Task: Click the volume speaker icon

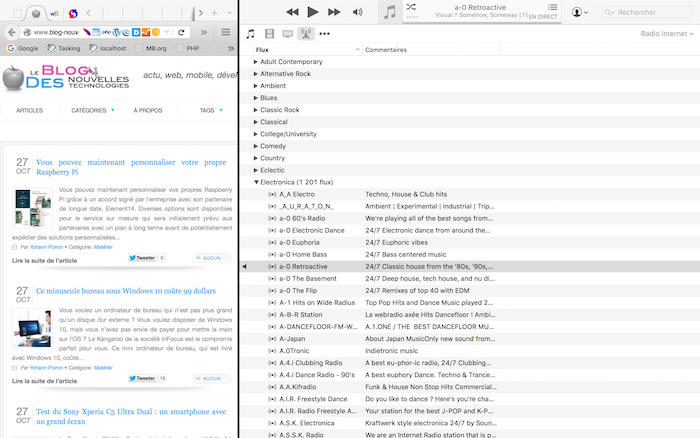Action: tap(358, 12)
